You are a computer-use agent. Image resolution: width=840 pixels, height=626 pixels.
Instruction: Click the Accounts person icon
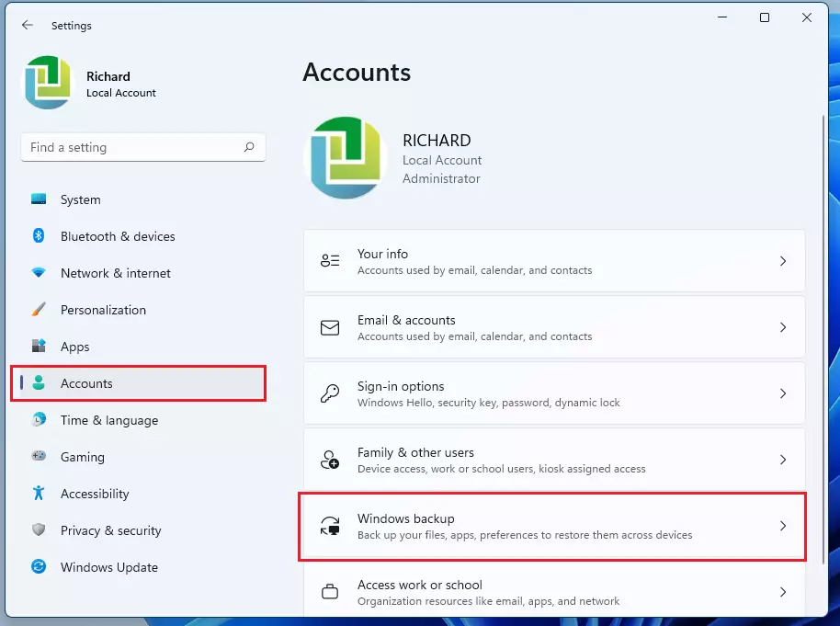[x=39, y=382]
